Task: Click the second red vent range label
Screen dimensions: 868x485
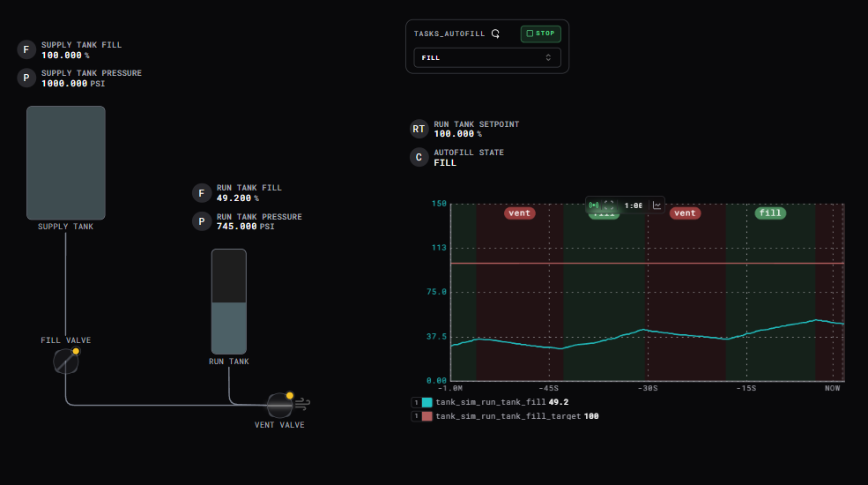Action: point(685,213)
